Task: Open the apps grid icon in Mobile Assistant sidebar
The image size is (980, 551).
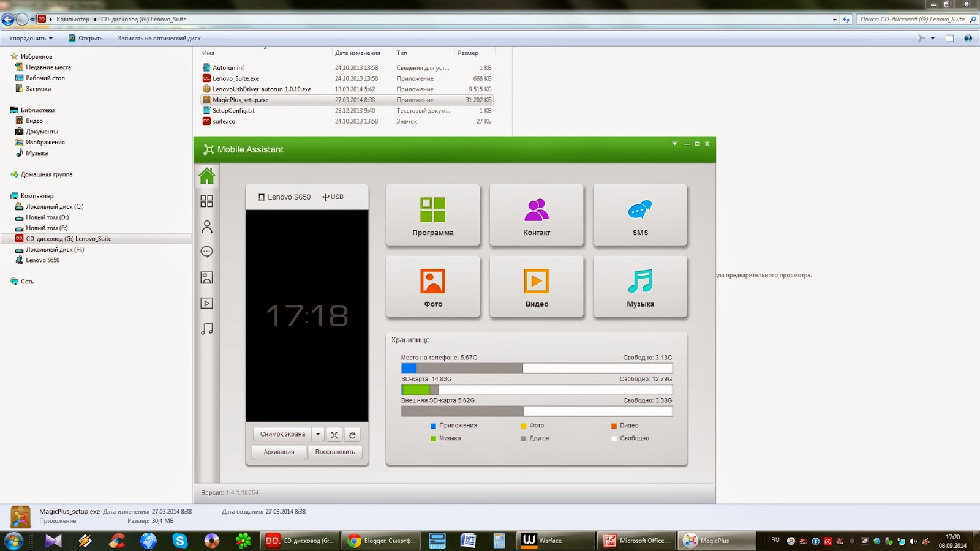Action: [207, 201]
